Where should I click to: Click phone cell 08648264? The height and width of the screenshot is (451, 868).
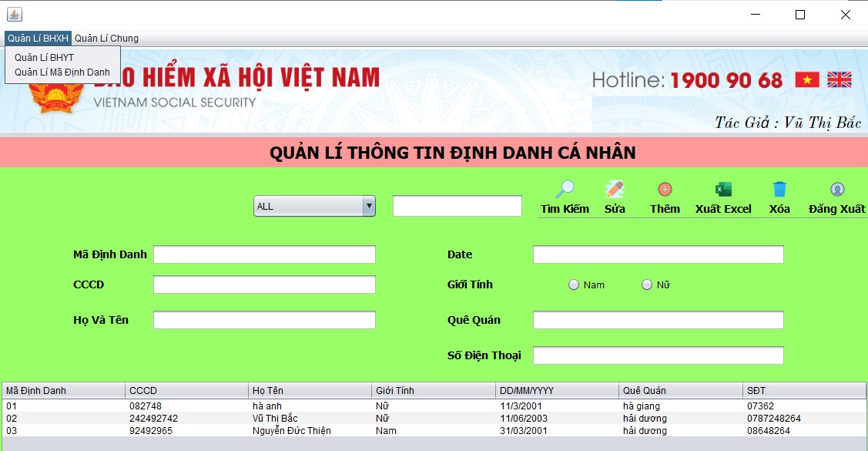(804, 430)
